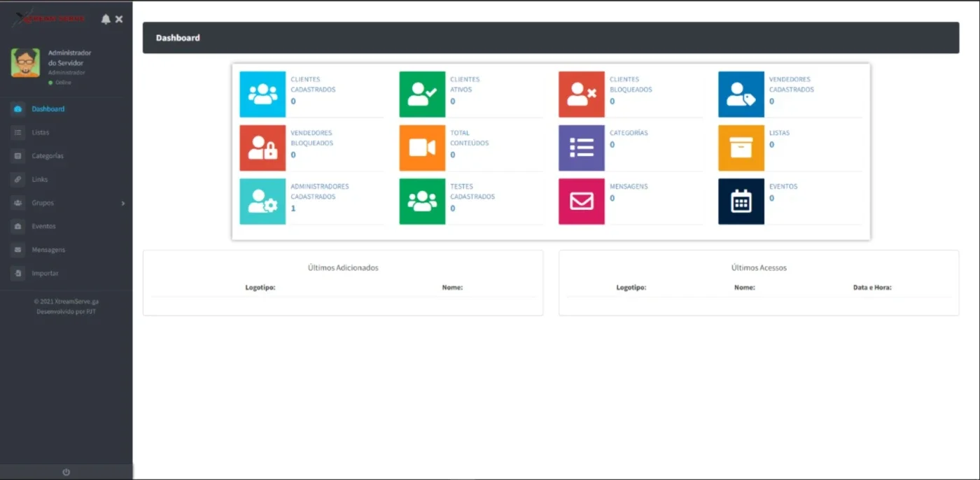Viewport: 980px width, 480px height.
Task: Click the Mensagens sidebar icon
Action: 18,250
